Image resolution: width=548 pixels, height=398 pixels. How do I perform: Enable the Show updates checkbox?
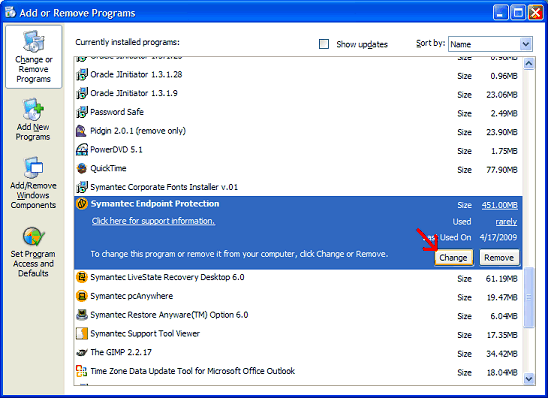[324, 44]
